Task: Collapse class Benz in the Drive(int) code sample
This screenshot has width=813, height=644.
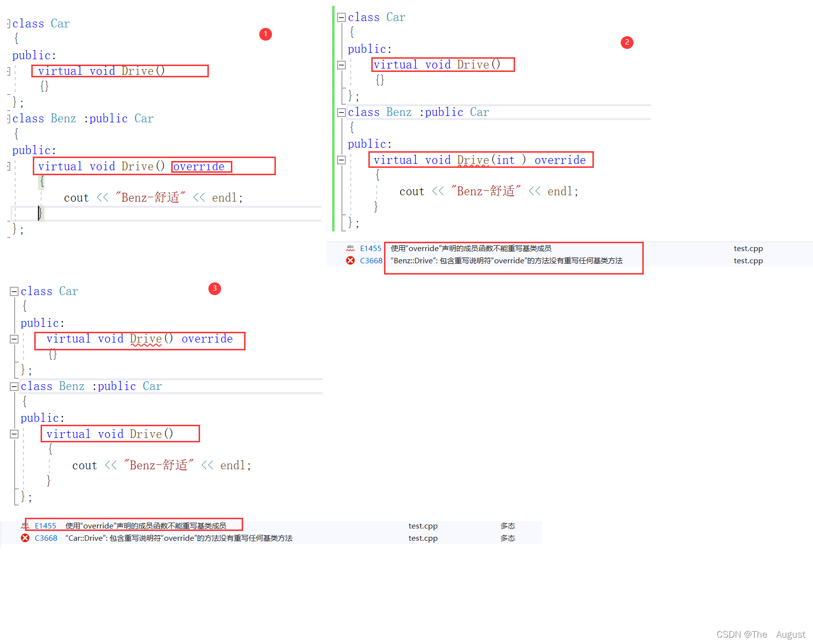Action: 341,113
